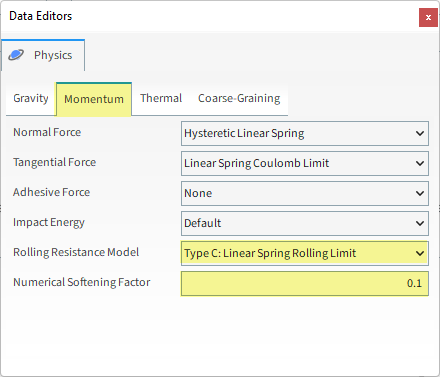Open the Impact Energy dropdown arrow
440x377 pixels.
[x=420, y=223]
